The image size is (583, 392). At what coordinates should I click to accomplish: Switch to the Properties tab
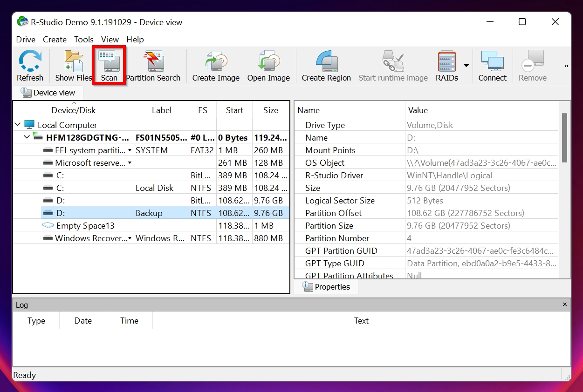coord(326,287)
